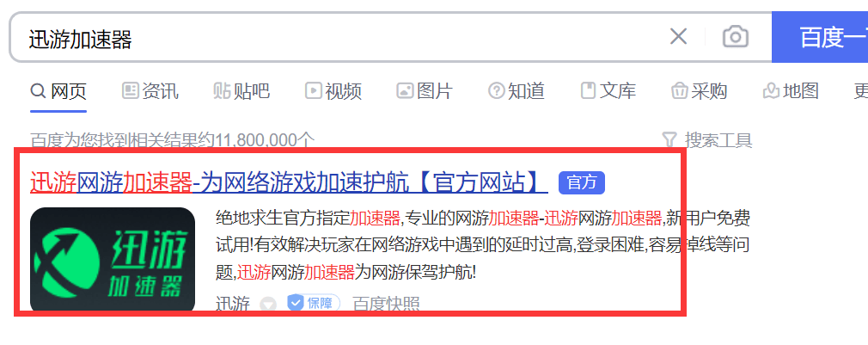Click the 迅游加速器 logo thumbnail

(113, 260)
